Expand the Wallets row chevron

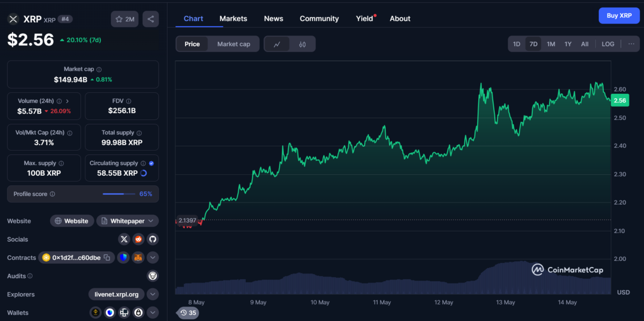pyautogui.click(x=152, y=312)
